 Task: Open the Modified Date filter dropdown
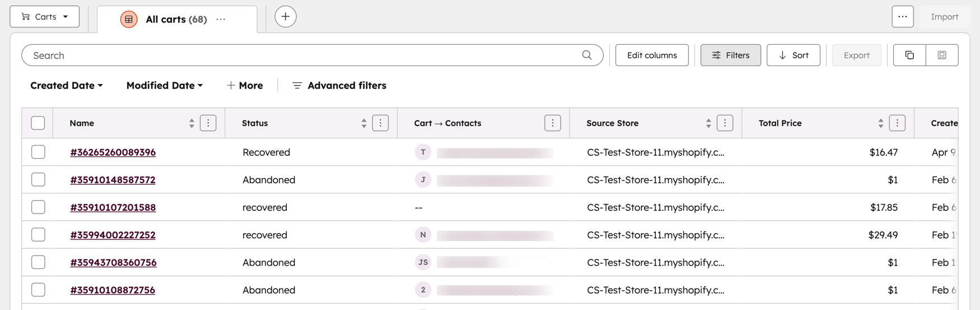164,86
